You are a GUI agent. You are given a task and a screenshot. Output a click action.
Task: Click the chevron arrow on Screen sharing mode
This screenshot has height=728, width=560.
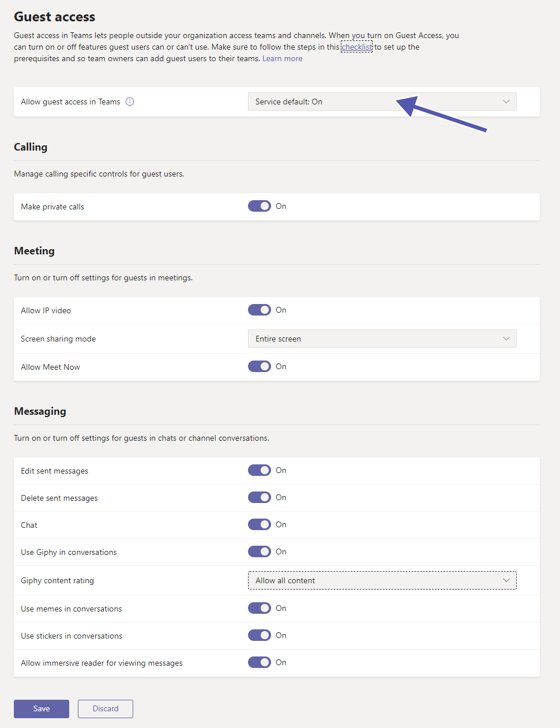(506, 339)
